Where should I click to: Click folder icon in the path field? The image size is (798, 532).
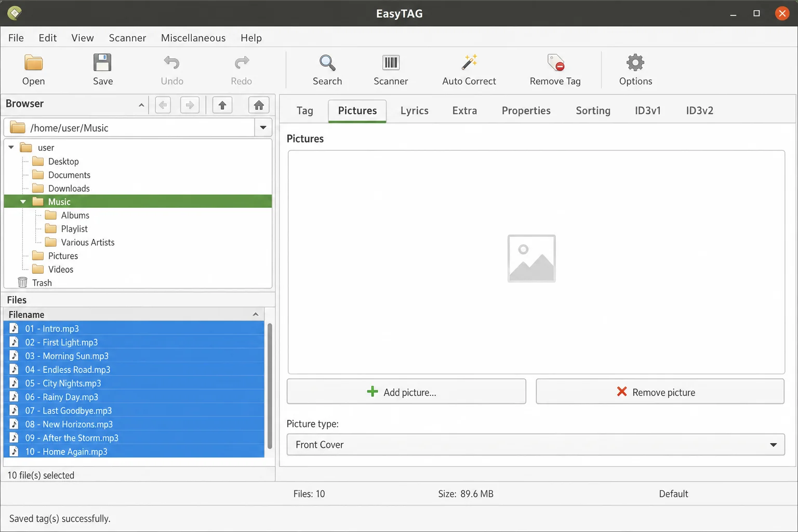(x=18, y=127)
